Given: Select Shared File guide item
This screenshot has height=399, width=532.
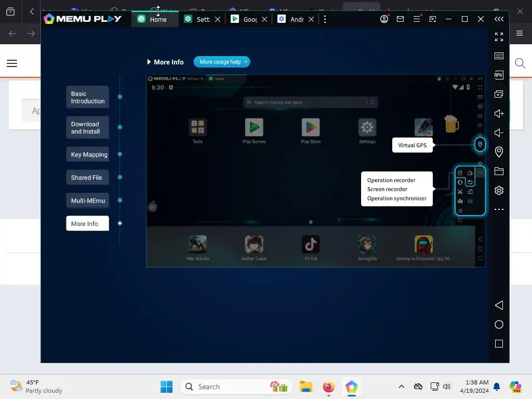Looking at the screenshot, I should click(87, 178).
